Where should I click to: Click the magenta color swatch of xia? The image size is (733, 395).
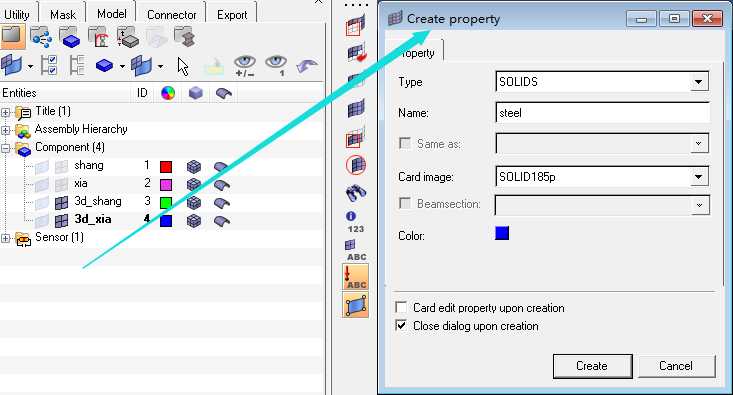pos(166,185)
